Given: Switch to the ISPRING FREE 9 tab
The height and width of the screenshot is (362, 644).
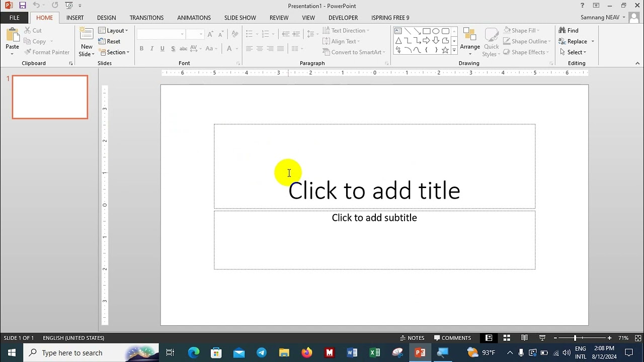Looking at the screenshot, I should [390, 18].
